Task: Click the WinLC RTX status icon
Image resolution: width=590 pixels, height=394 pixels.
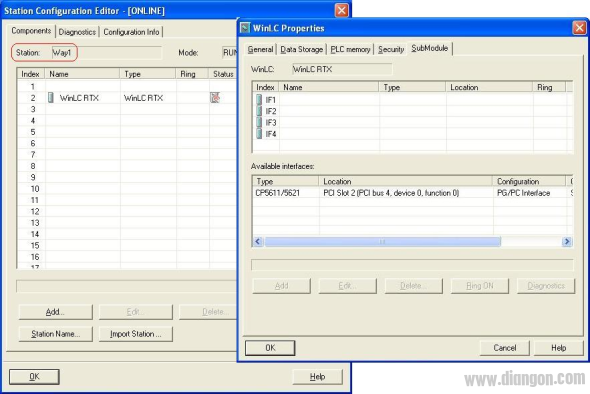Action: point(215,98)
